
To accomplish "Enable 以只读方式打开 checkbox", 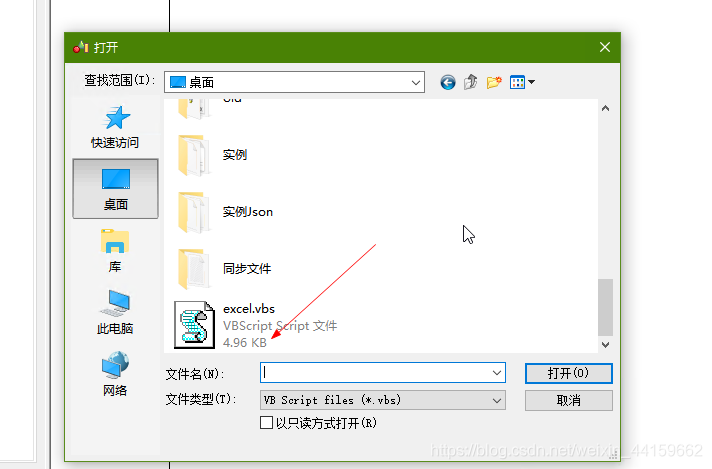I will (x=267, y=423).
